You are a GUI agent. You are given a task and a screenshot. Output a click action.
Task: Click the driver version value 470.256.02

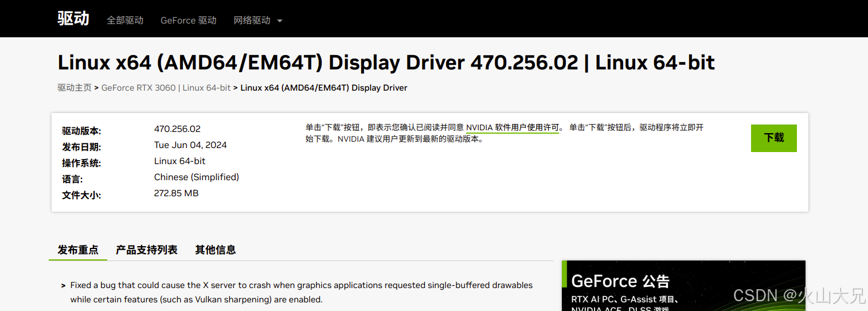coord(177,129)
